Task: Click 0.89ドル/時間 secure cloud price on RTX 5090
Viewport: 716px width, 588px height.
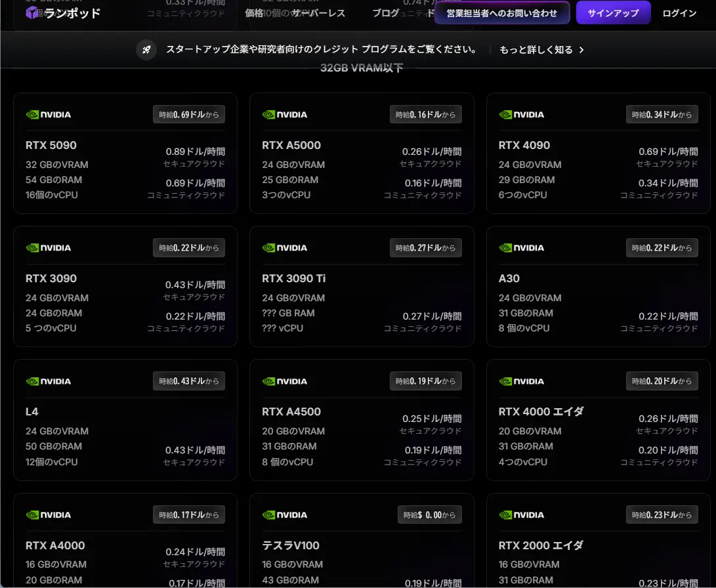Action: point(196,152)
